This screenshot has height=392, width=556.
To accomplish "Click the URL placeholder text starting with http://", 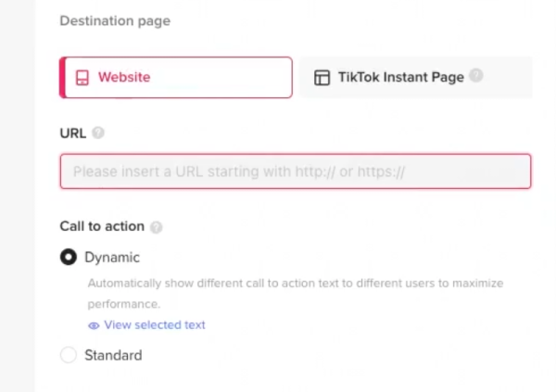I will click(x=239, y=171).
